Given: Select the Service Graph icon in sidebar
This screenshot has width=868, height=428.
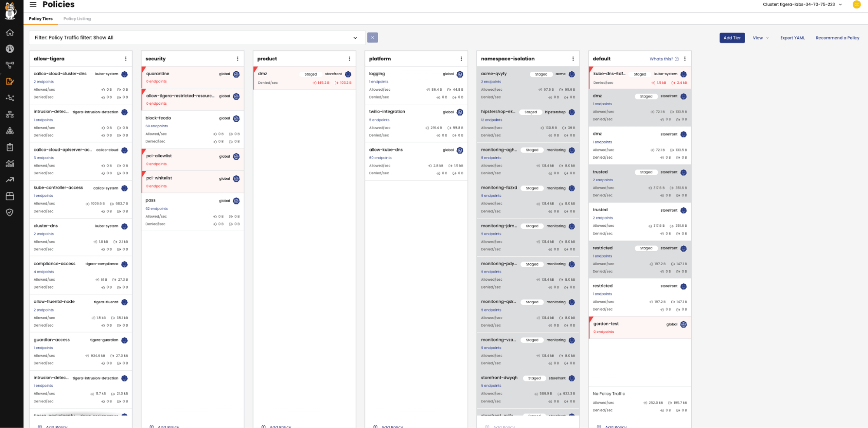Looking at the screenshot, I should (10, 65).
